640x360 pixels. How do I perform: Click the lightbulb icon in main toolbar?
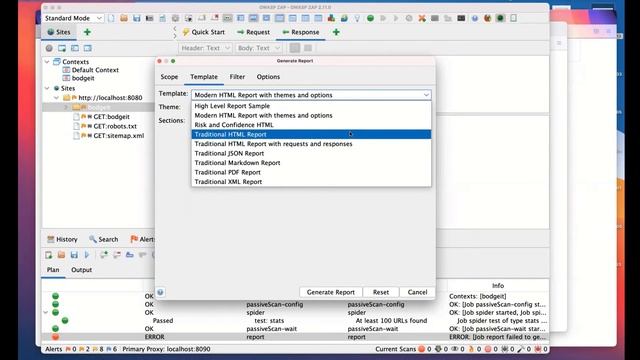357,18
